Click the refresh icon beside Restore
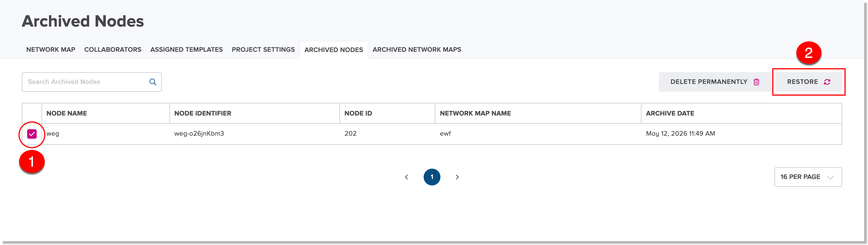The image size is (868, 245). [x=827, y=82]
